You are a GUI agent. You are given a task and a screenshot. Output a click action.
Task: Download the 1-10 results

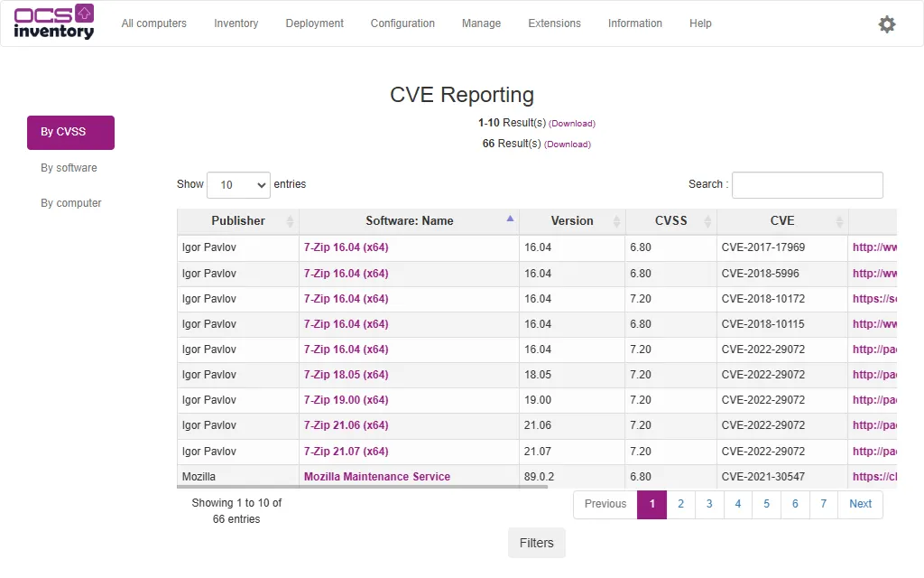[571, 123]
